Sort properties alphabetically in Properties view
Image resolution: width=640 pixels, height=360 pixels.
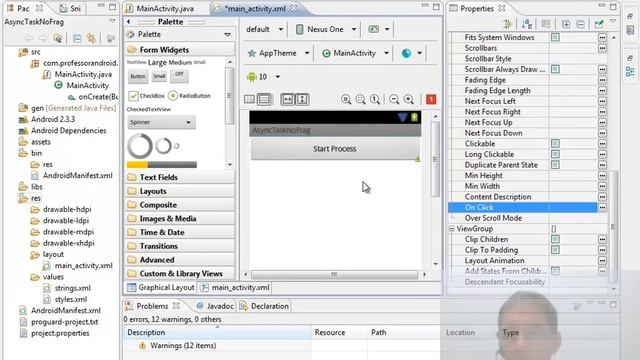tap(527, 24)
